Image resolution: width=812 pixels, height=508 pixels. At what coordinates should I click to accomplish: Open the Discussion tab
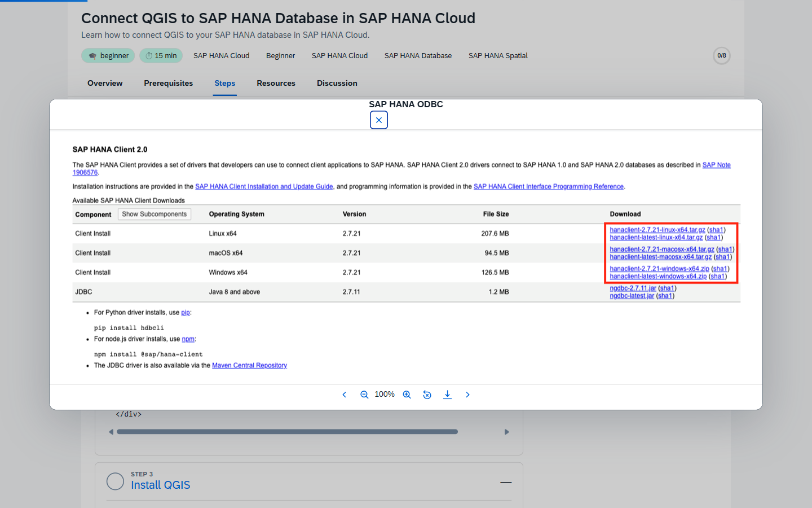(x=337, y=83)
